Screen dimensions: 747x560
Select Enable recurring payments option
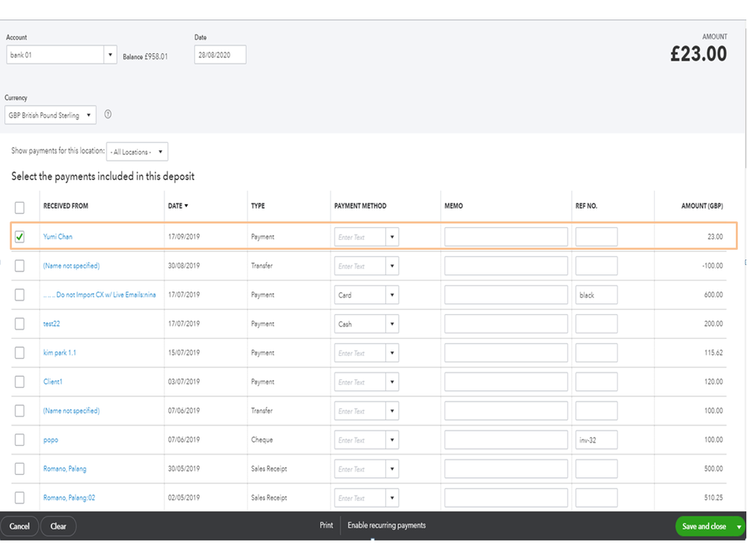pyautogui.click(x=387, y=526)
